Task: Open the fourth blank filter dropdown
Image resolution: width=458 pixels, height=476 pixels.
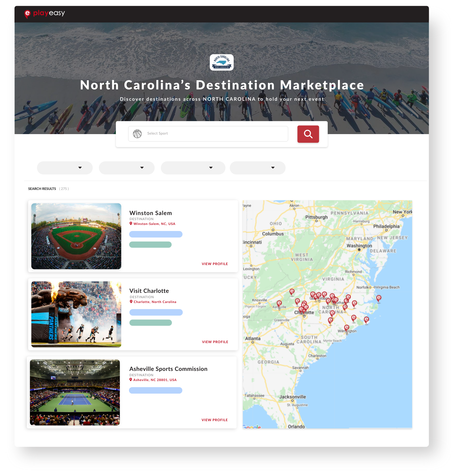Action: 258,168
